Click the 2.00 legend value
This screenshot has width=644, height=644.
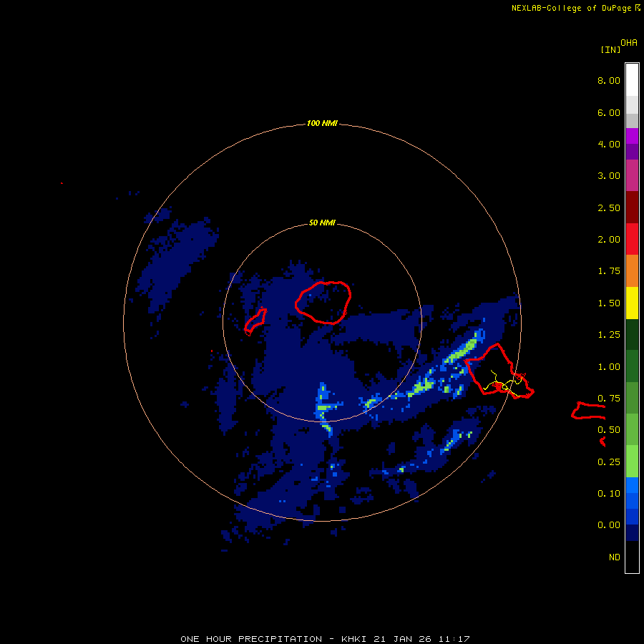pyautogui.click(x=609, y=240)
